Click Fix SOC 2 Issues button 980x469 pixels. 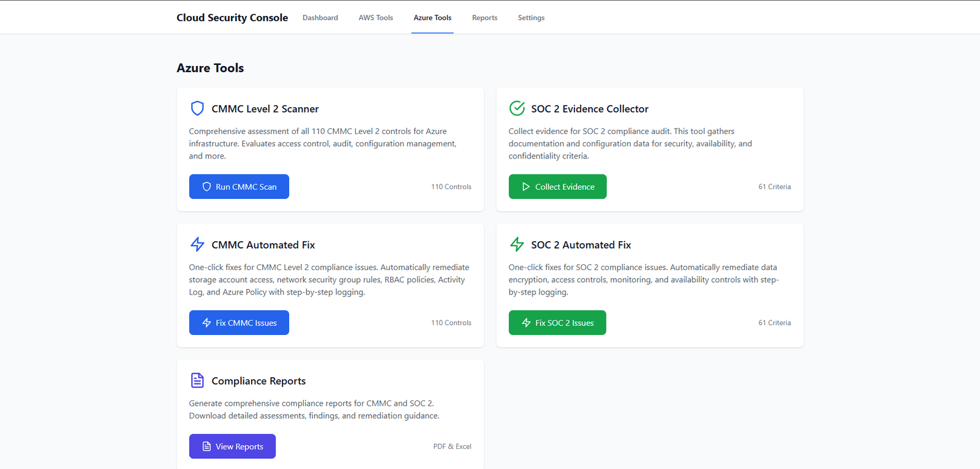point(557,323)
